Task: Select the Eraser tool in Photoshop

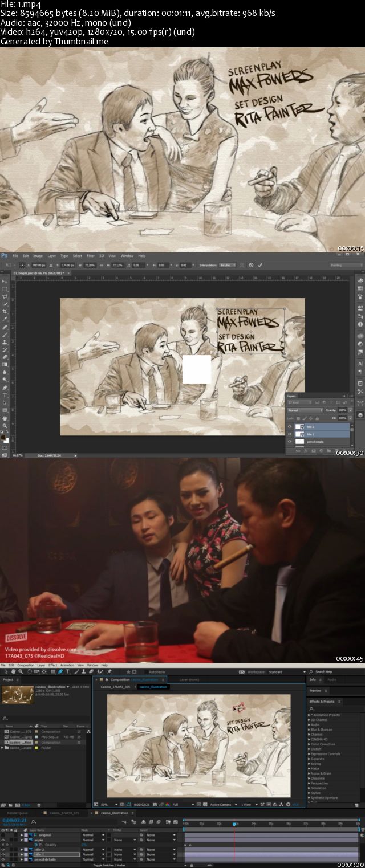Action: pos(5,357)
